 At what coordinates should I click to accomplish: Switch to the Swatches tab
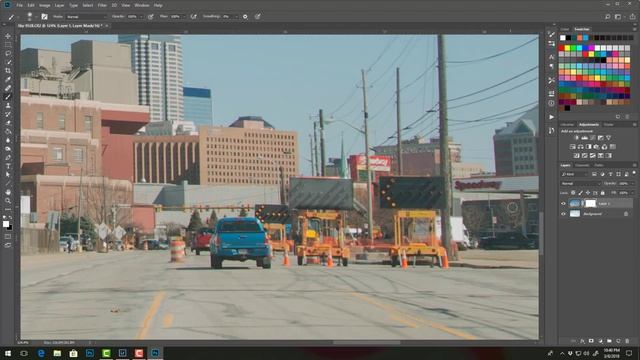click(x=582, y=29)
